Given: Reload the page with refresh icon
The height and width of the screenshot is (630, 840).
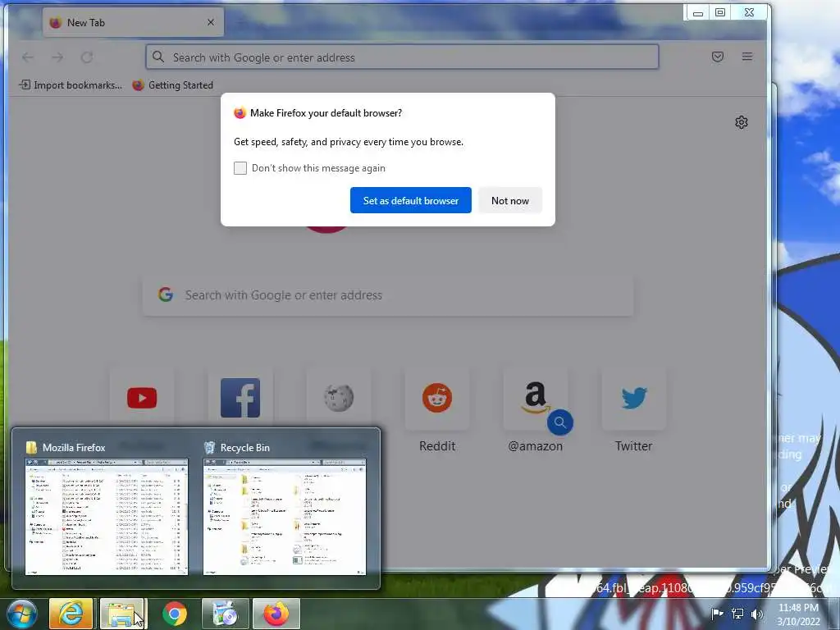Looking at the screenshot, I should click(x=87, y=57).
